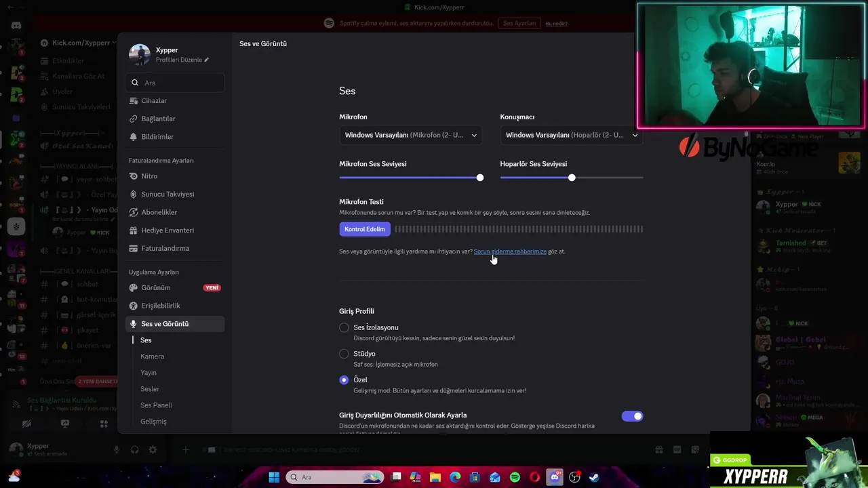
Task: Open Spotify from Windows taskbar
Action: [x=515, y=477]
